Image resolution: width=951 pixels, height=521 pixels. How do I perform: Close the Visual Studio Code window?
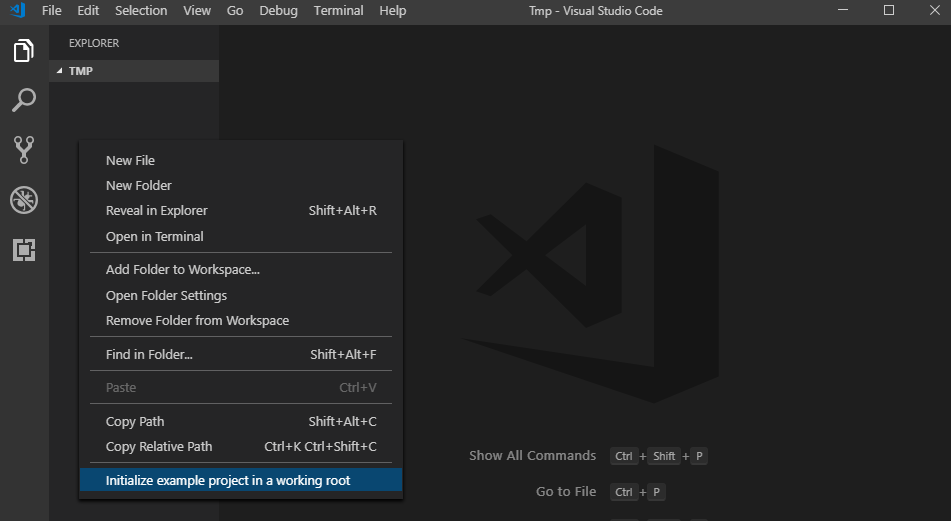pyautogui.click(x=935, y=10)
